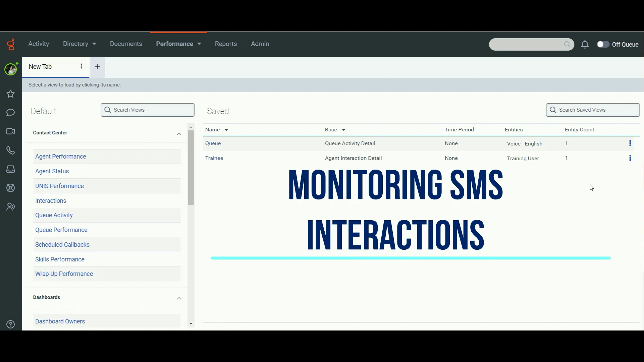Open the saved Trainee view
This screenshot has width=644, height=362.
click(x=214, y=158)
